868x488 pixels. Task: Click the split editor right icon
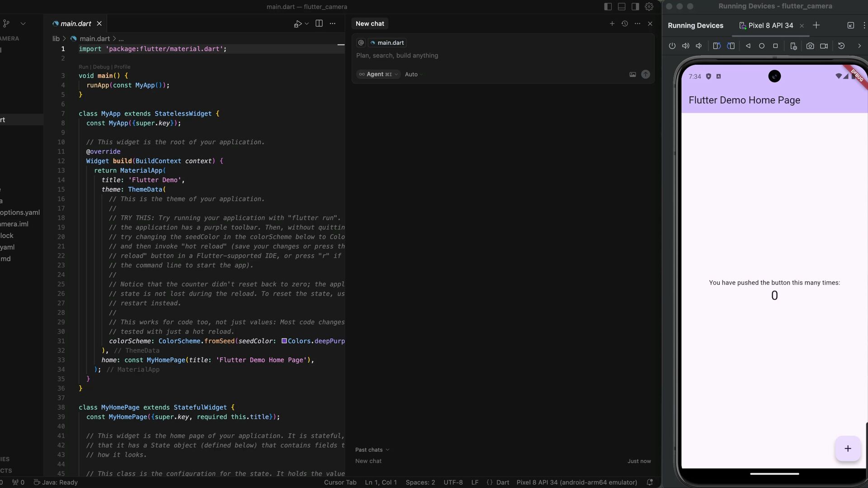(319, 23)
